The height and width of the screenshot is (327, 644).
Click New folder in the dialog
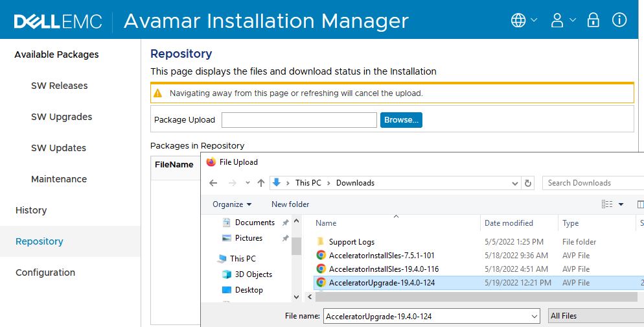[290, 204]
